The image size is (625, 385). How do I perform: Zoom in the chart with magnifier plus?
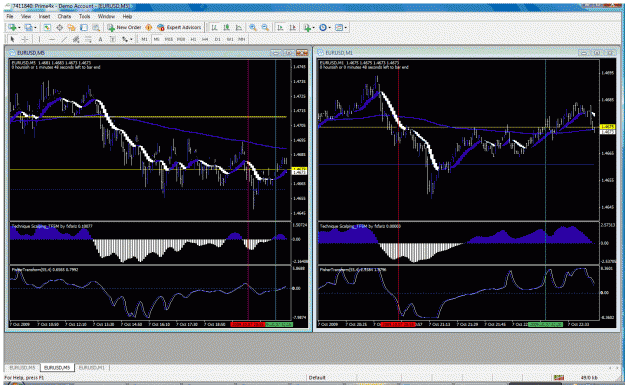point(253,28)
